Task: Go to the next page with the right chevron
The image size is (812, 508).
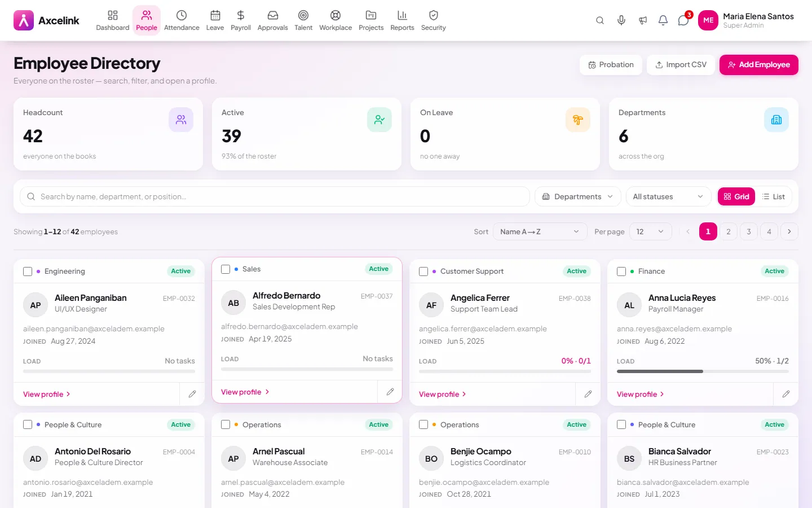Action: [789, 231]
